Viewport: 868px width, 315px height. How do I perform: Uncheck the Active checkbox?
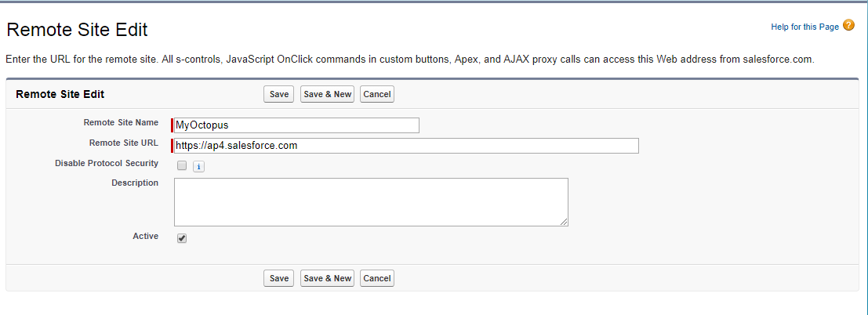tap(182, 238)
